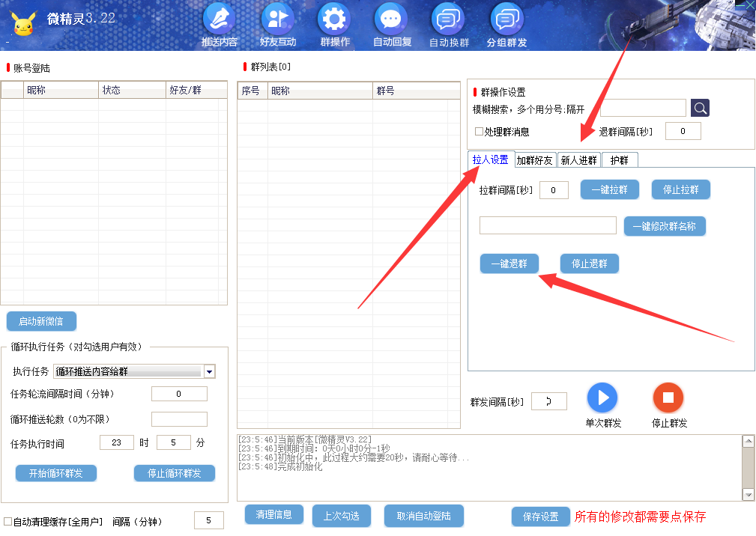
Task: Click inside the 模糊搜索 input field
Action: [x=643, y=108]
